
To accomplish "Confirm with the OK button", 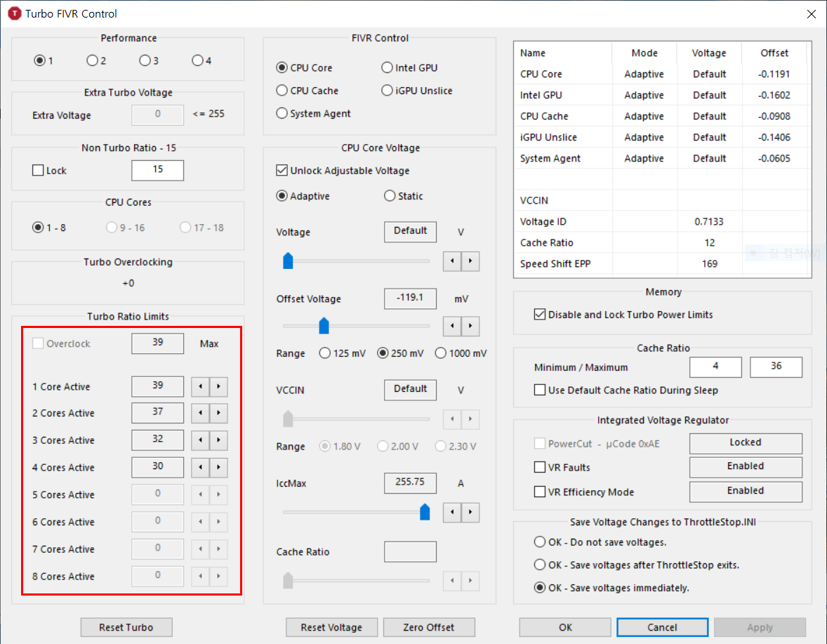I will point(565,627).
